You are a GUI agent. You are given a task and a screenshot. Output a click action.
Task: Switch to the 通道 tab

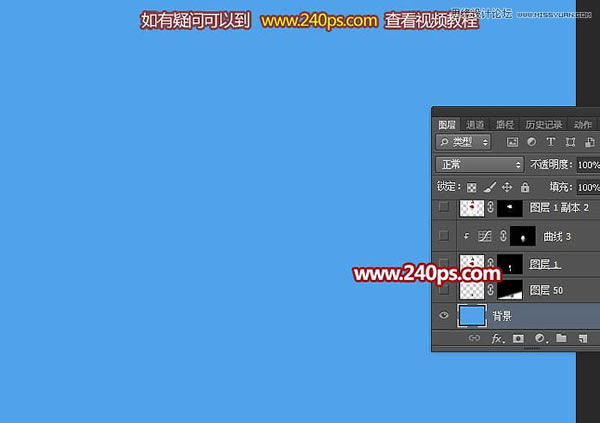point(475,124)
